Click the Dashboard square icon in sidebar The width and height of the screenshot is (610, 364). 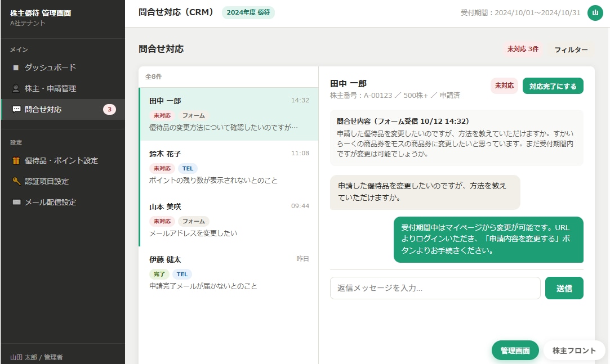point(16,68)
